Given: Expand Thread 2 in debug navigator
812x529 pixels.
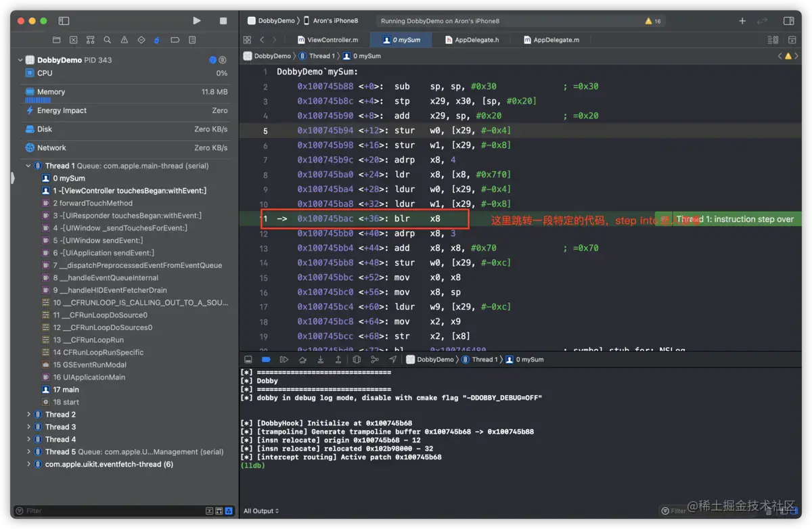Looking at the screenshot, I should pyautogui.click(x=28, y=415).
